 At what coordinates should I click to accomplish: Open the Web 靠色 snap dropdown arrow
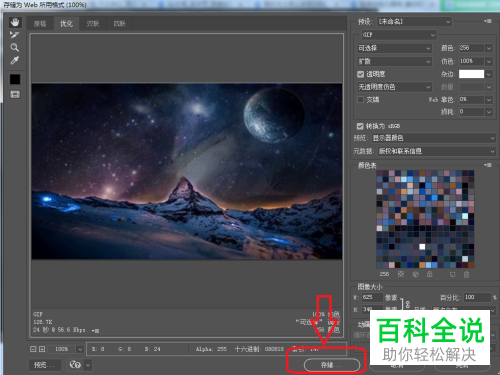coord(489,100)
